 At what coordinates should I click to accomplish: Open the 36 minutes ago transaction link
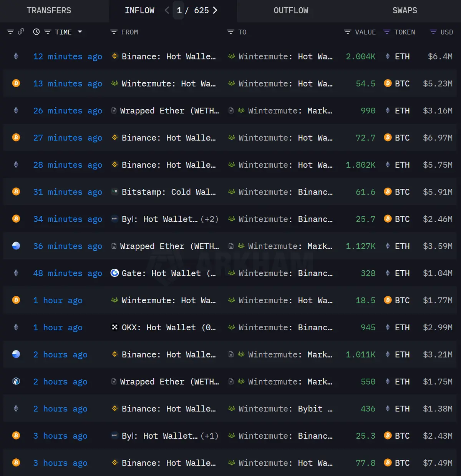[68, 246]
